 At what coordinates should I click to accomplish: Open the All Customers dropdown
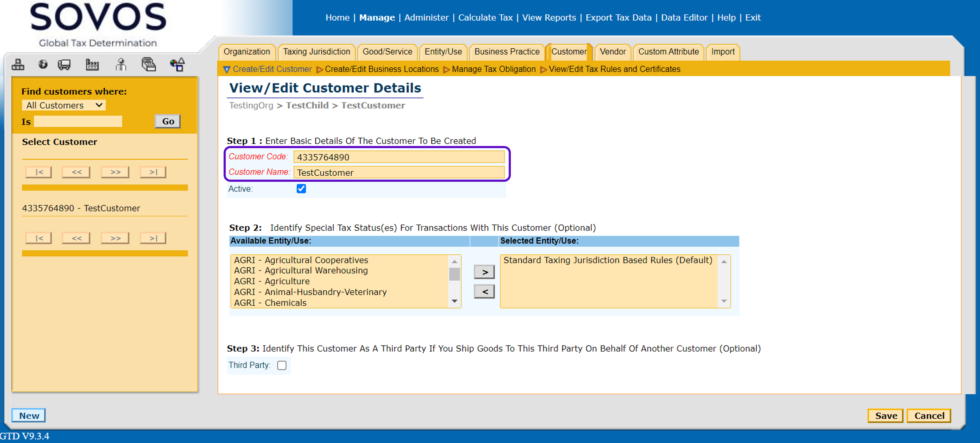click(64, 105)
